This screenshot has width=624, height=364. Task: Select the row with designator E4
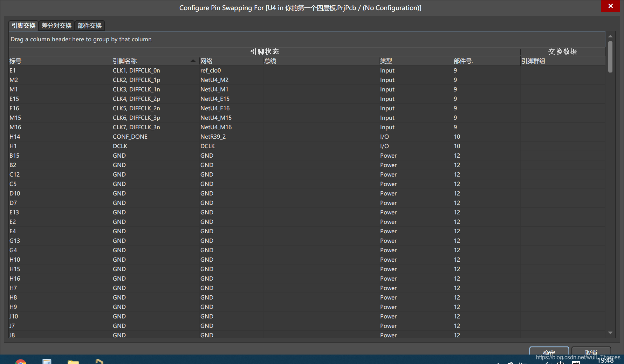tap(307, 231)
